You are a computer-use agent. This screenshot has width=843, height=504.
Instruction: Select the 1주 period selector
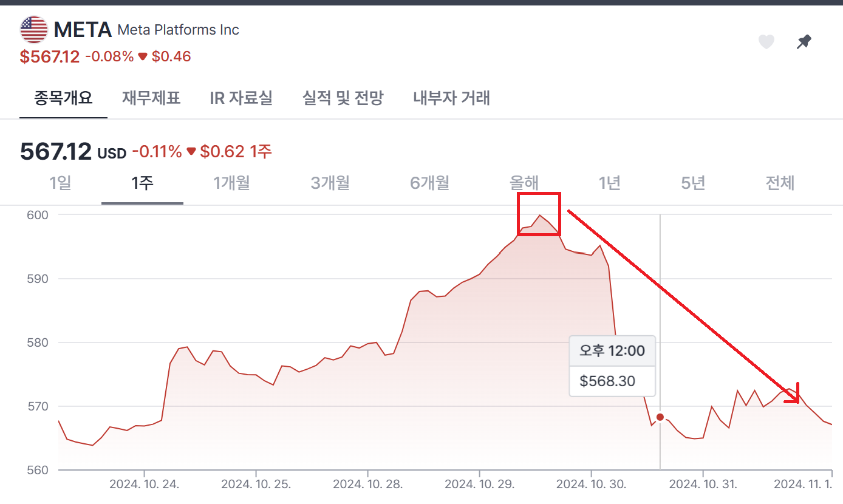142,182
